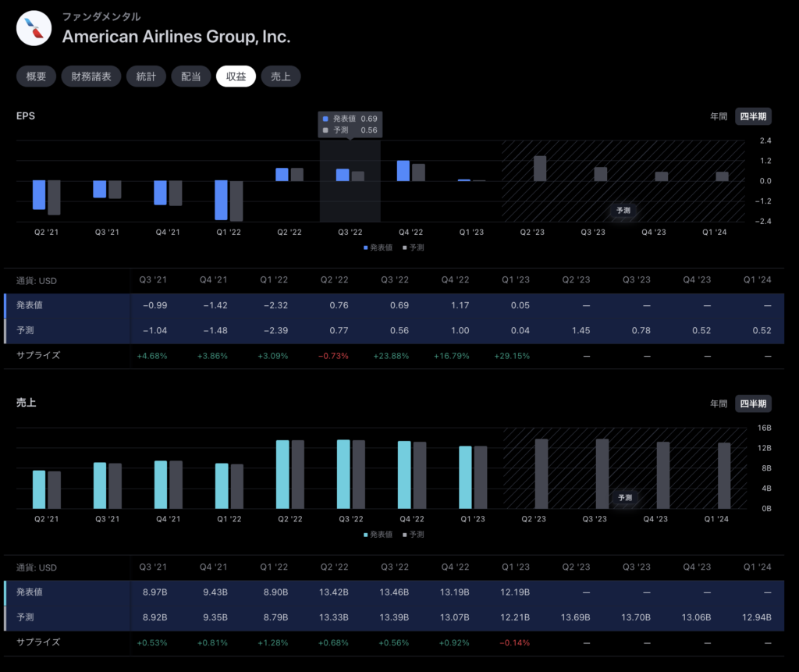Click the Q3 '23 revenue forecast bar
The height and width of the screenshot is (672, 799).
(x=602, y=474)
